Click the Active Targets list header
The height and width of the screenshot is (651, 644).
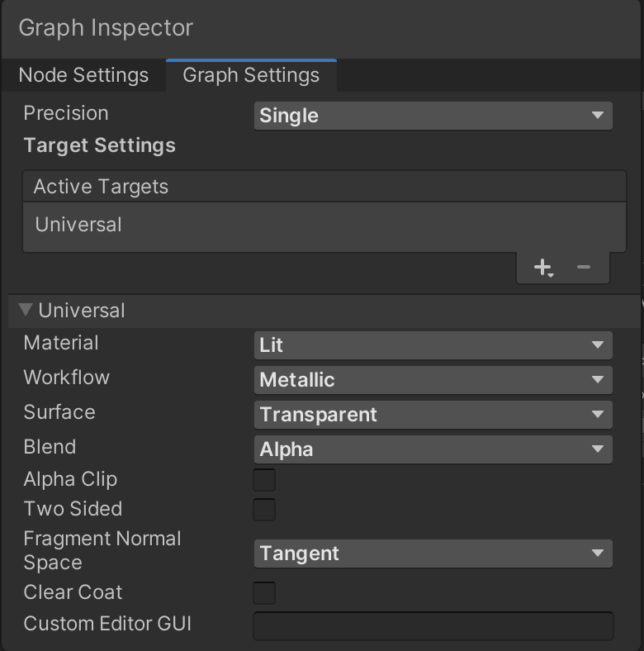tap(101, 187)
